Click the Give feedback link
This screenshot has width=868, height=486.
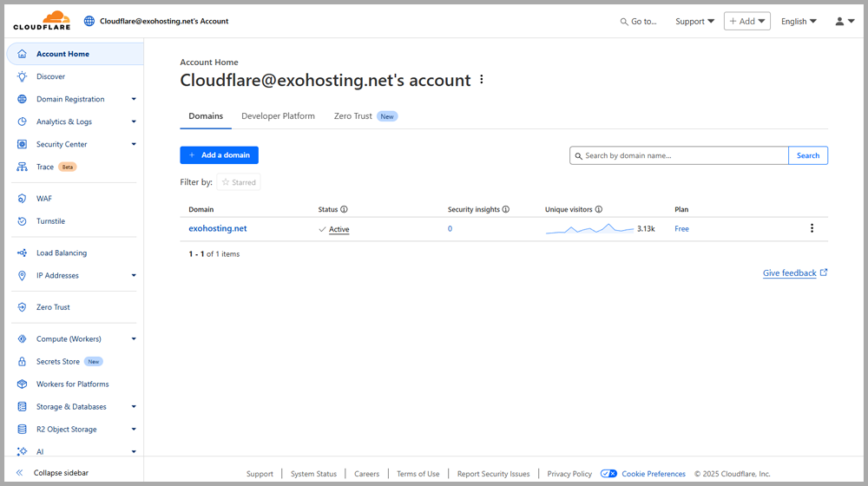795,273
